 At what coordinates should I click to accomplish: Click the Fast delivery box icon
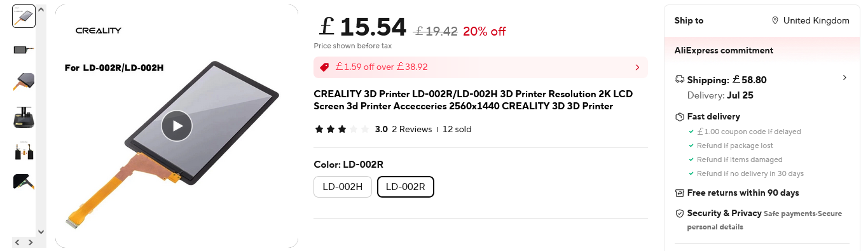coord(679,117)
